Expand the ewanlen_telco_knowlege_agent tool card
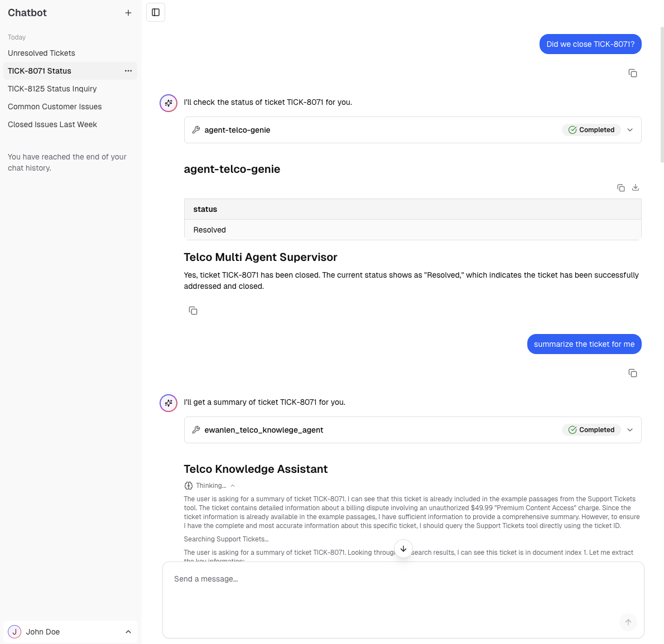Screen dimensions: 664x644 coord(630,430)
